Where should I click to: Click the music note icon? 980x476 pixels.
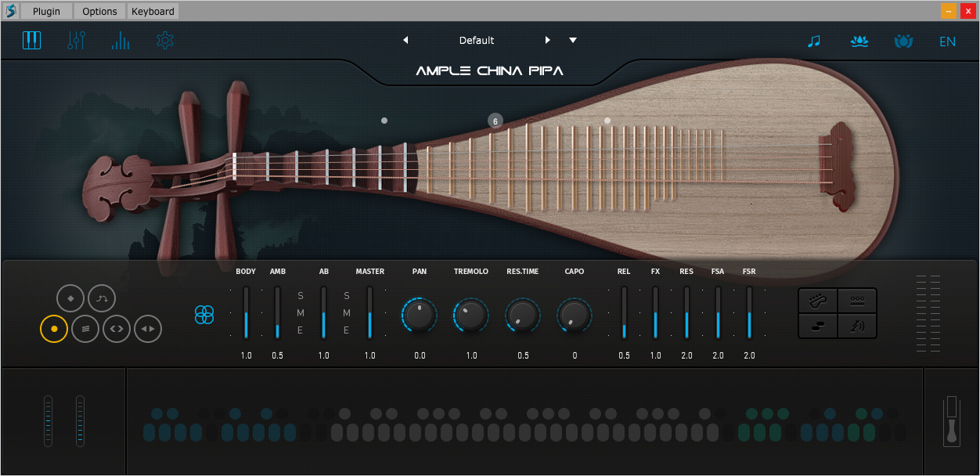pos(814,41)
